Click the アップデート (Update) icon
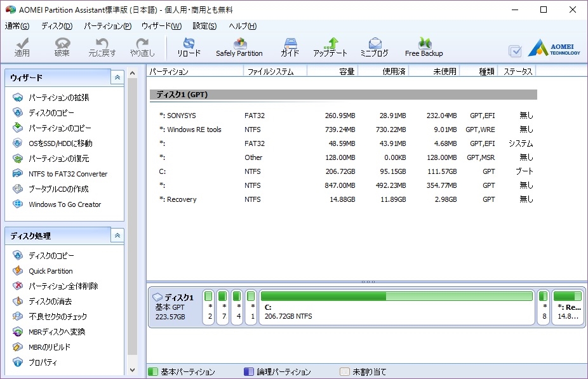588x379 pixels. 330,47
